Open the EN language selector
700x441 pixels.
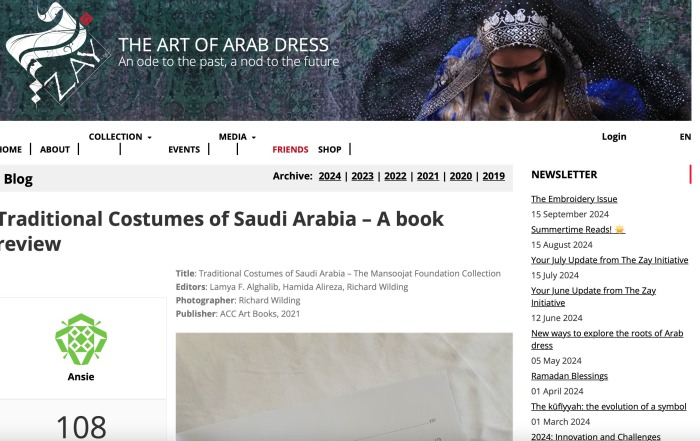point(685,137)
